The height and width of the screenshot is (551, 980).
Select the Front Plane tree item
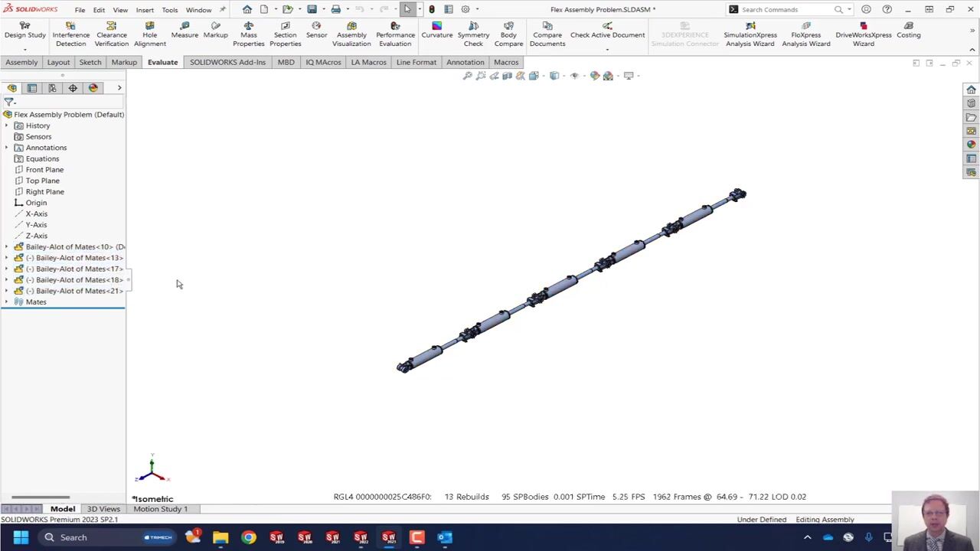[44, 170]
